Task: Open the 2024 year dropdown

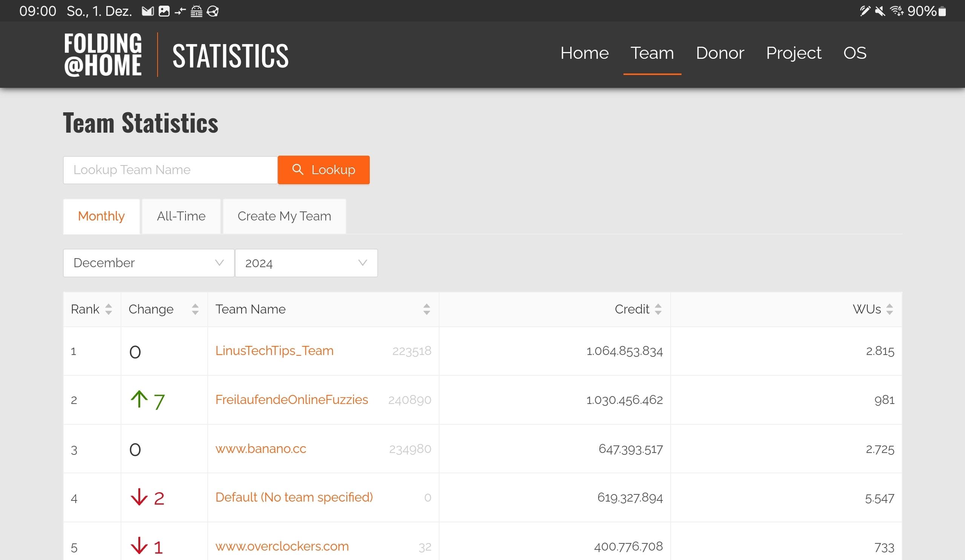Action: coord(306,263)
